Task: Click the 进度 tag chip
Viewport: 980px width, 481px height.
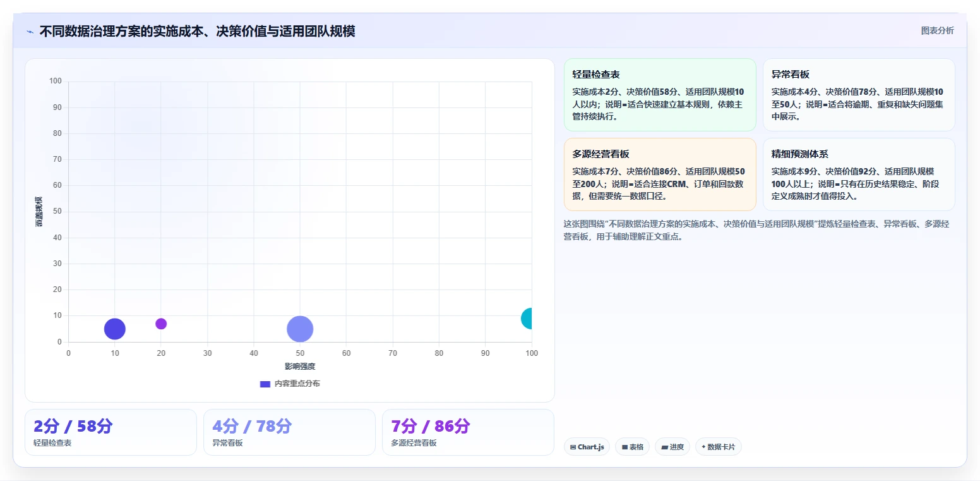Action: point(672,447)
